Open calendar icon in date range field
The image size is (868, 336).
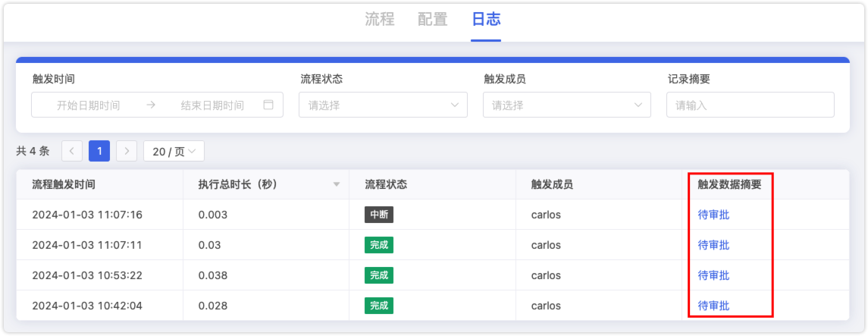(268, 105)
